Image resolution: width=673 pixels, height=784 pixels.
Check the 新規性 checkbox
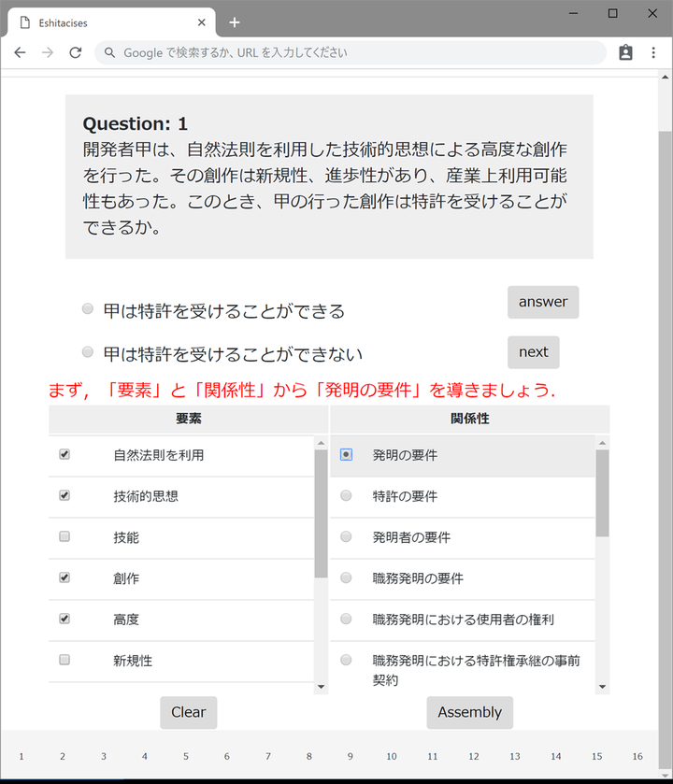click(x=64, y=660)
